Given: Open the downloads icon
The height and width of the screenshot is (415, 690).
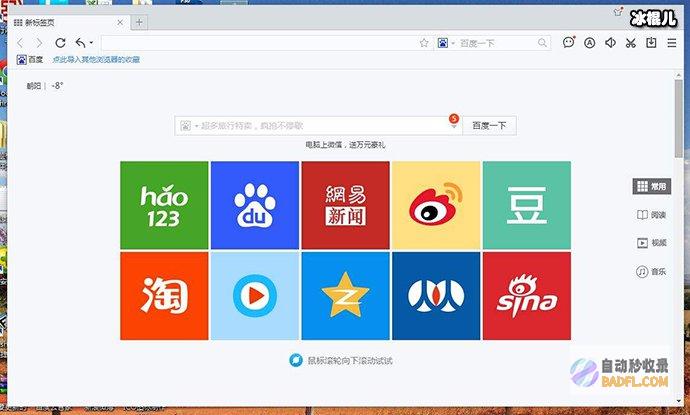Looking at the screenshot, I should click(x=651, y=43).
